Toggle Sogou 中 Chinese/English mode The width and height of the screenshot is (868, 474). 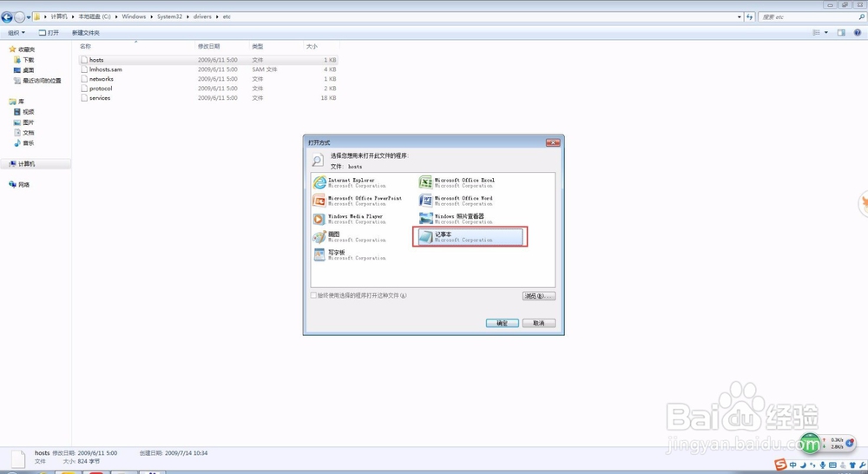[793, 465]
